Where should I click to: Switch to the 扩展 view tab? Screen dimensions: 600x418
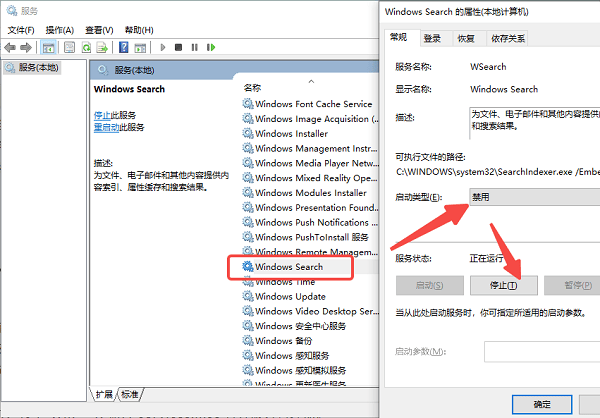click(104, 394)
